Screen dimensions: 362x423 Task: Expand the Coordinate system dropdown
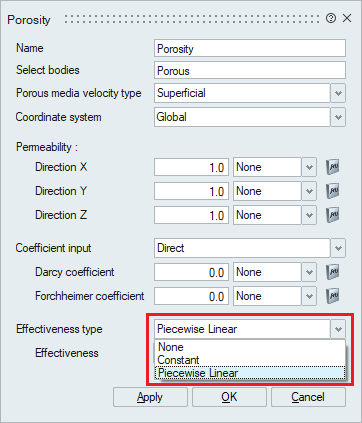click(x=338, y=117)
